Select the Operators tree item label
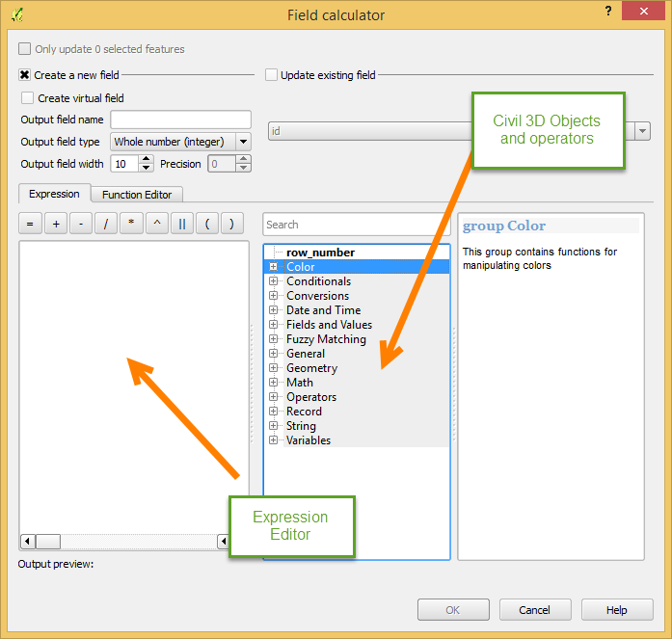This screenshot has height=639, width=672. (x=311, y=396)
